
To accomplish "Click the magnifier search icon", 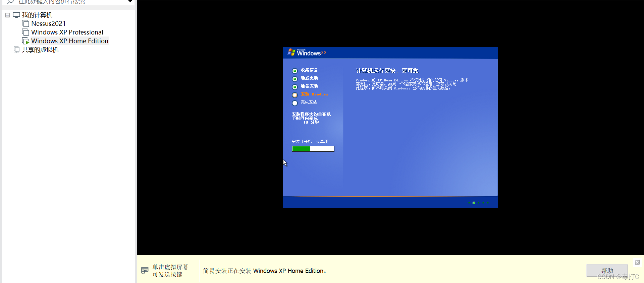I will (10, 2).
